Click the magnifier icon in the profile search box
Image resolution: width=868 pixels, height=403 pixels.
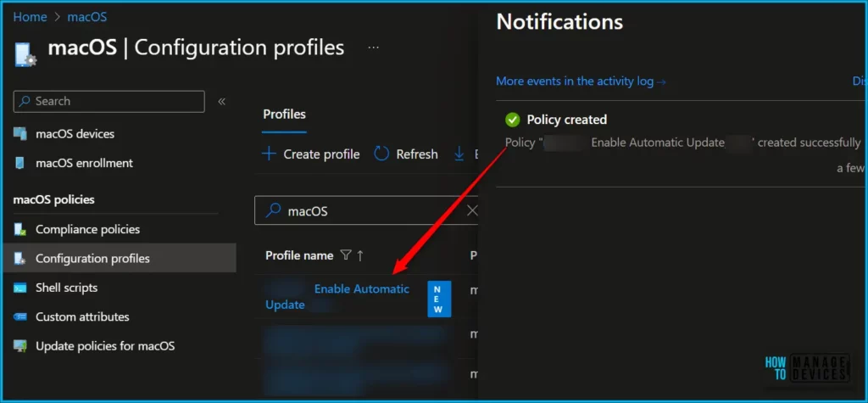coord(273,210)
